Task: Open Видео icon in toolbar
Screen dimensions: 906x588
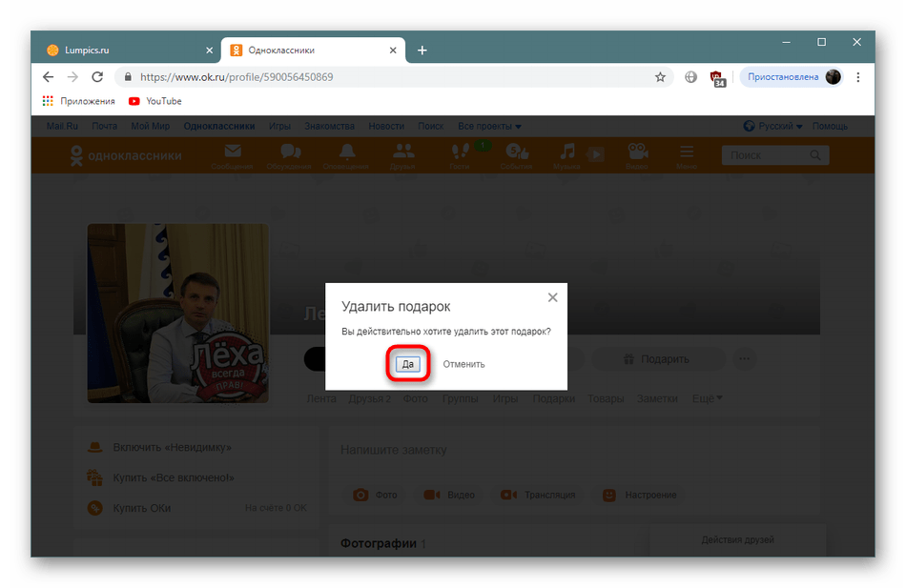Action: pos(637,156)
